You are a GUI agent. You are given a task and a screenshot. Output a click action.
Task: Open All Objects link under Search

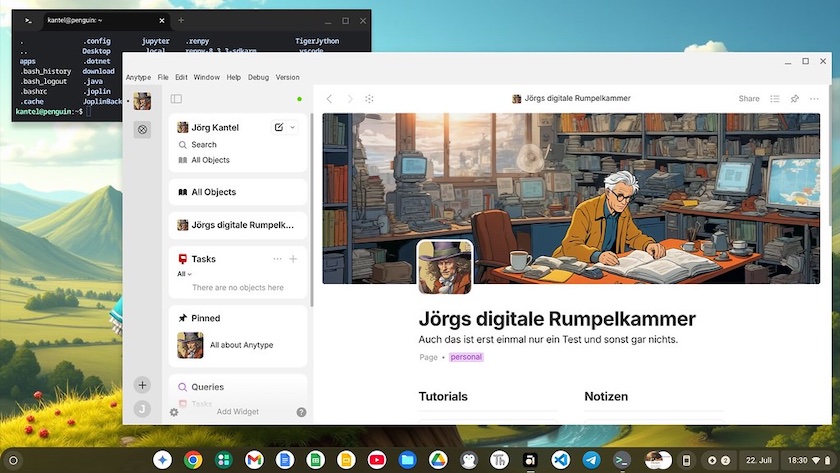211,160
